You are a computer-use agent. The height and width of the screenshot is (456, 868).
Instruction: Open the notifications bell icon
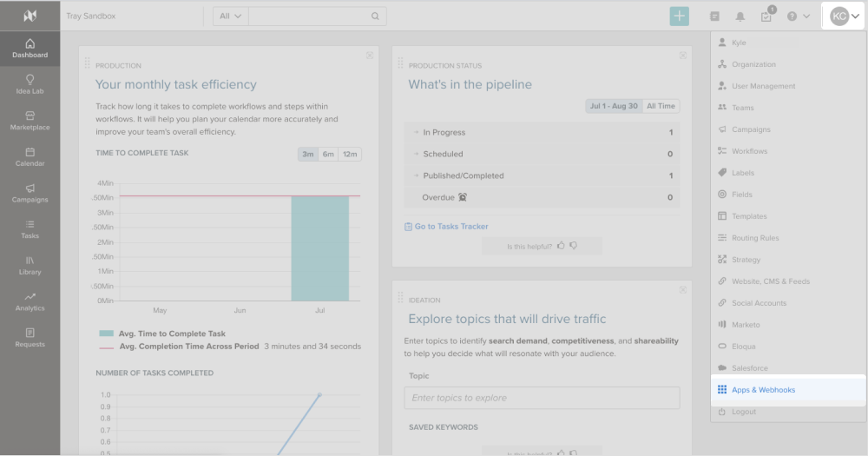pos(740,17)
